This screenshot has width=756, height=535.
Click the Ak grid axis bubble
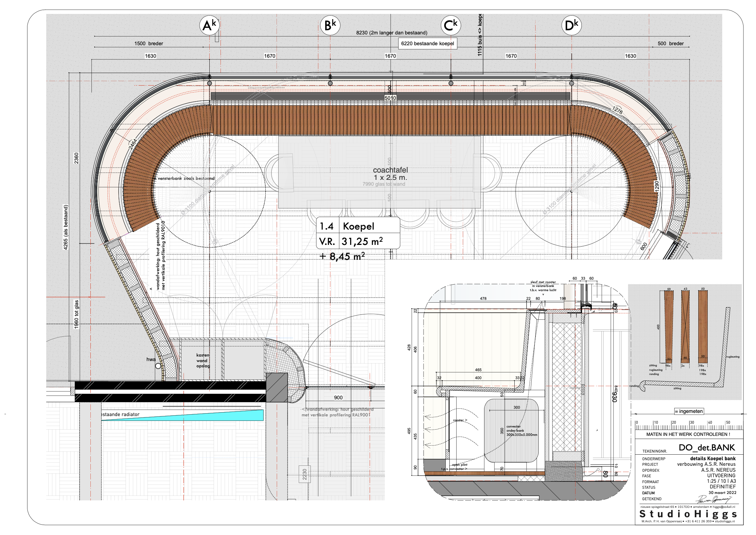(x=209, y=25)
